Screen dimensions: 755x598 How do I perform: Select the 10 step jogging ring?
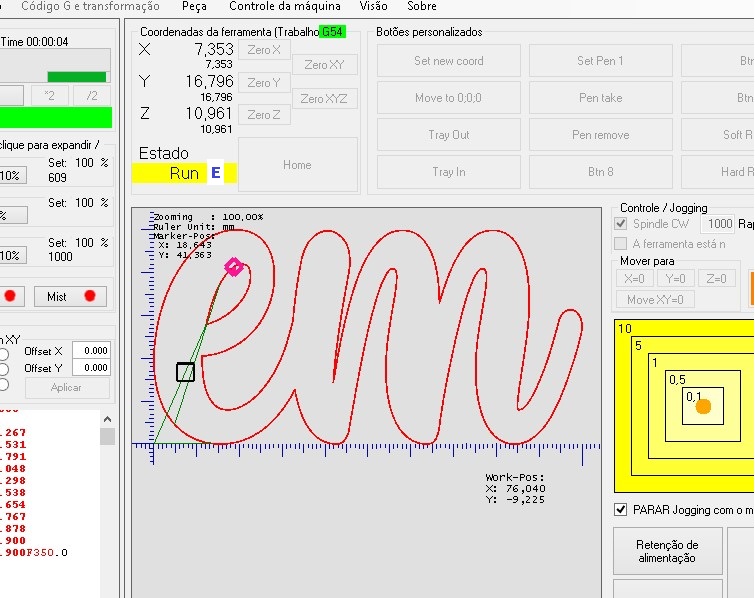(x=625, y=329)
